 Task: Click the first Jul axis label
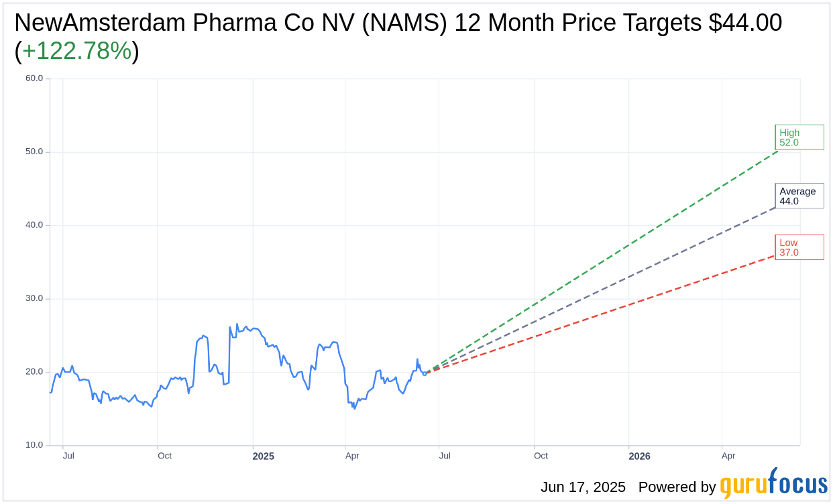[68, 456]
